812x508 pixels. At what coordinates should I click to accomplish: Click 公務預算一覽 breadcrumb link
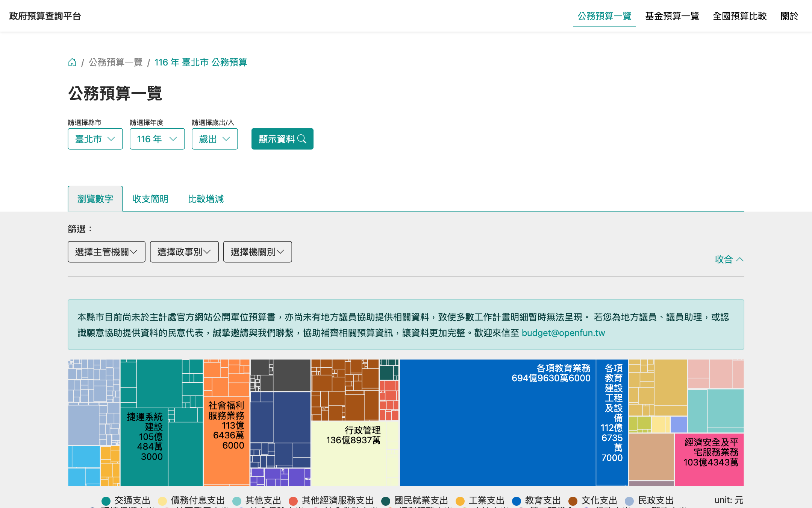coord(115,62)
